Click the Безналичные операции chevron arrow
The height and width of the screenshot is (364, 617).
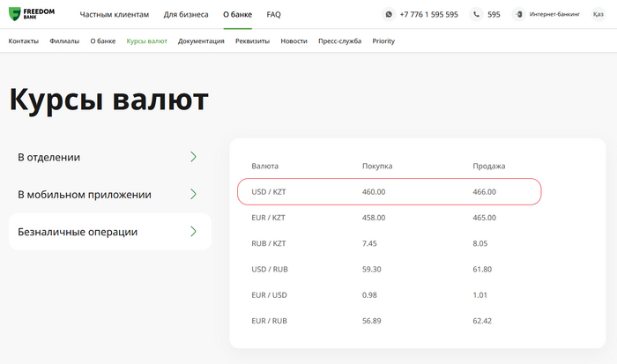pyautogui.click(x=193, y=232)
